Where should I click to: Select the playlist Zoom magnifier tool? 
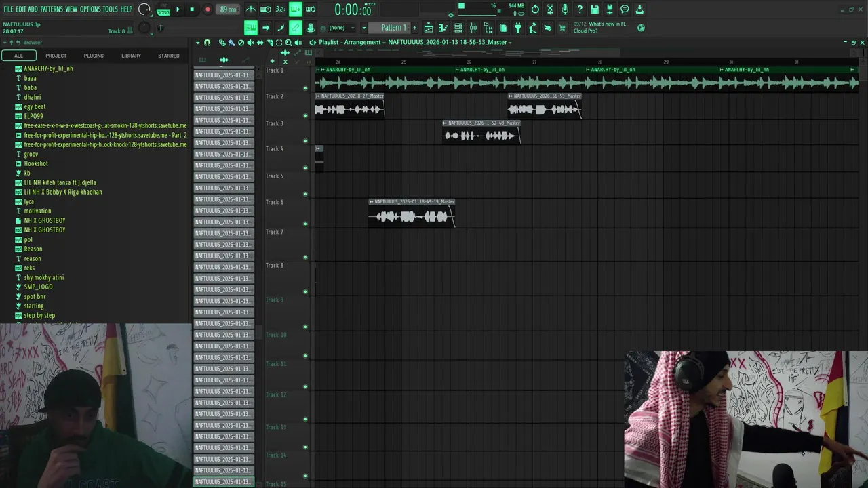point(288,43)
